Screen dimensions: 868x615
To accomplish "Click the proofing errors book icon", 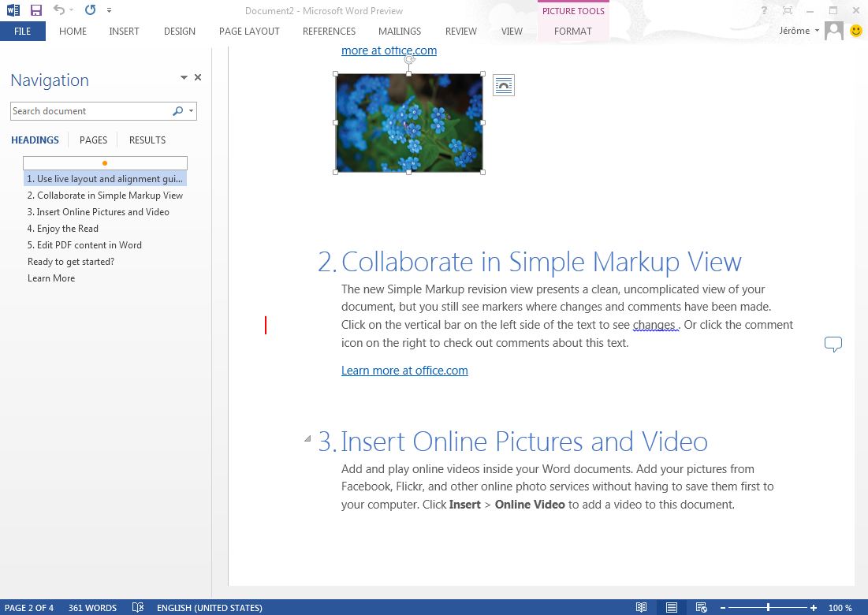I will (x=138, y=607).
